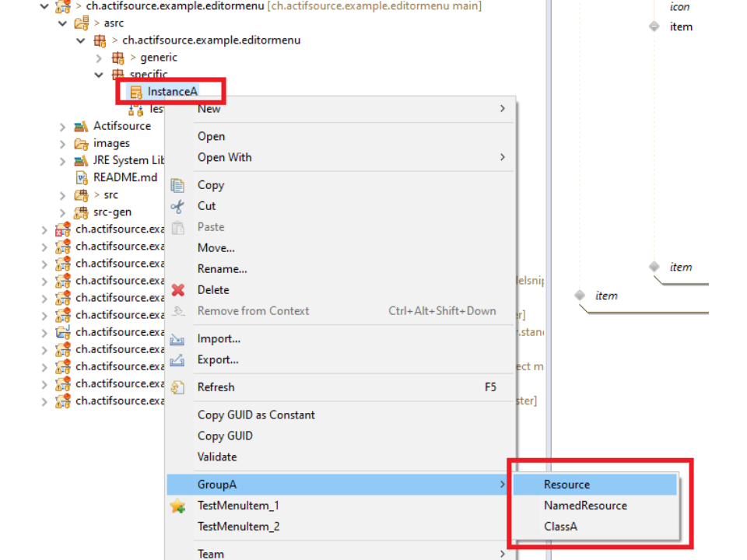
Task: Click the Export icon in menu
Action: 177,360
